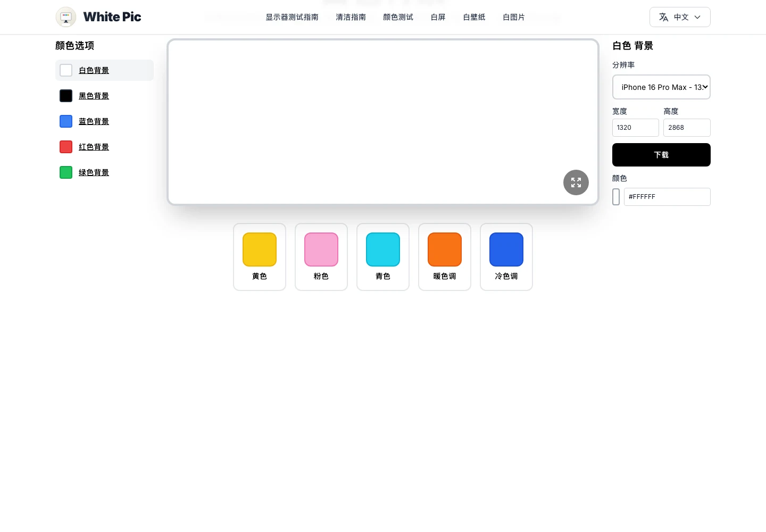Select the 冷色调 blue color card
This screenshot has height=532, width=766.
pyautogui.click(x=506, y=257)
